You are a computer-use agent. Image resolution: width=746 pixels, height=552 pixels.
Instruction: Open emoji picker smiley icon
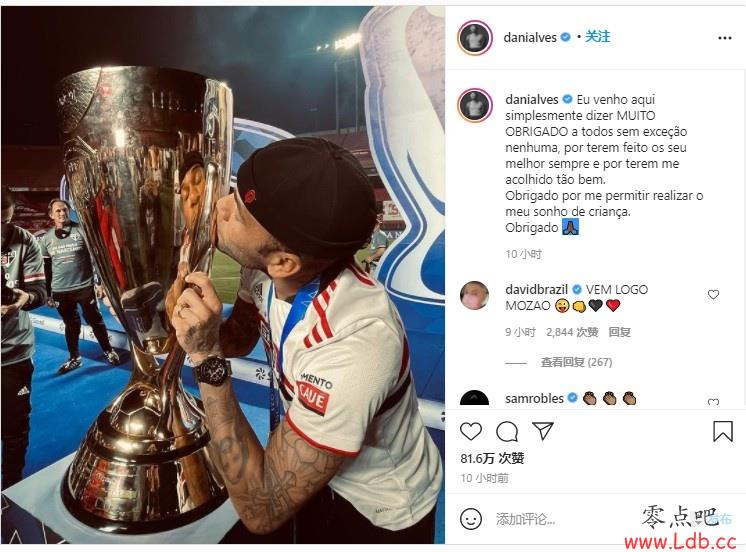tap(471, 519)
